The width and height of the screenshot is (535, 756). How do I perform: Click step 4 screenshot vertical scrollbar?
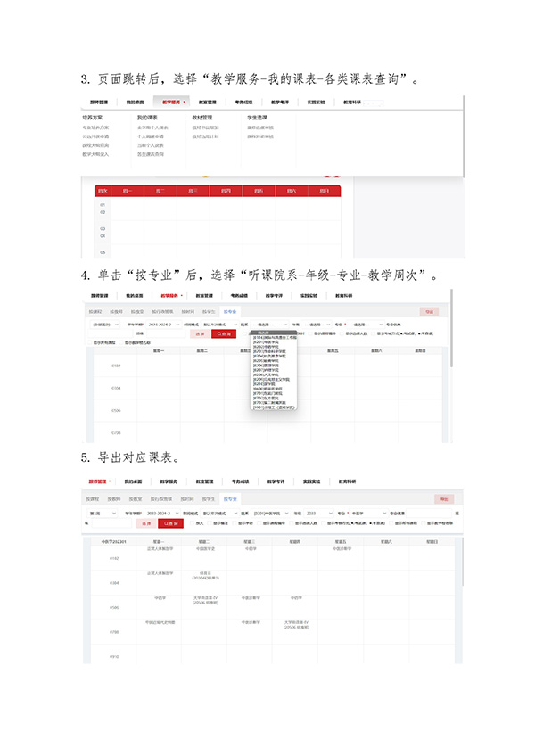click(451, 328)
